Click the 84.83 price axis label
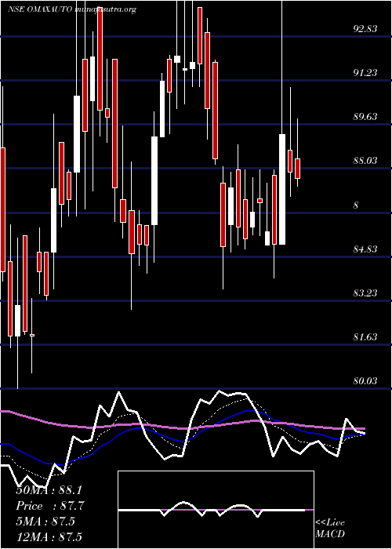Viewport: 392px width, 549px height. [x=365, y=249]
